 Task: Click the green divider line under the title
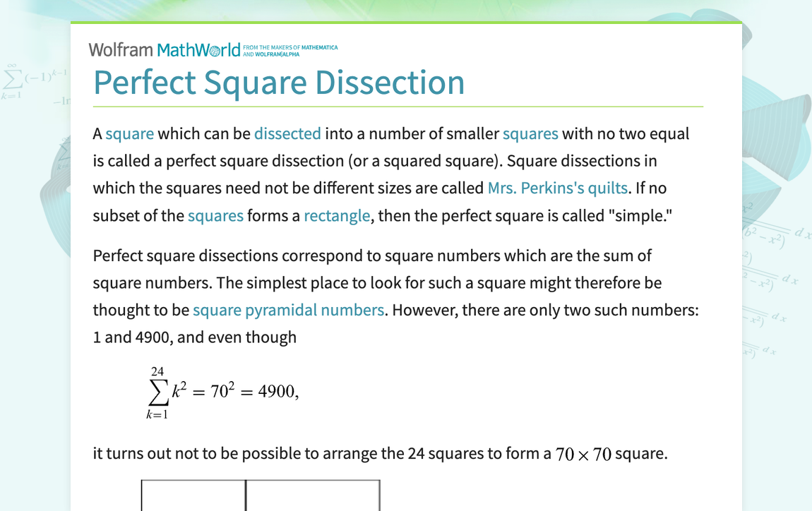[x=398, y=107]
